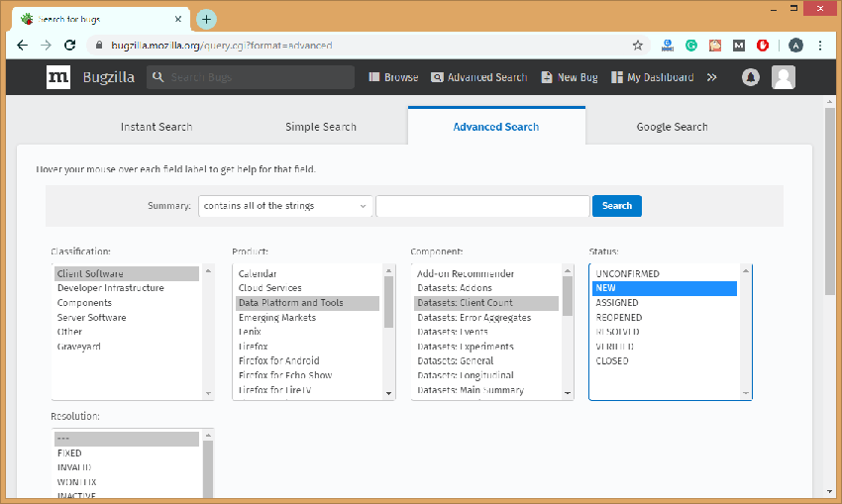Open My Dashboard from the header
Viewport: 842px width, 504px height.
[653, 77]
